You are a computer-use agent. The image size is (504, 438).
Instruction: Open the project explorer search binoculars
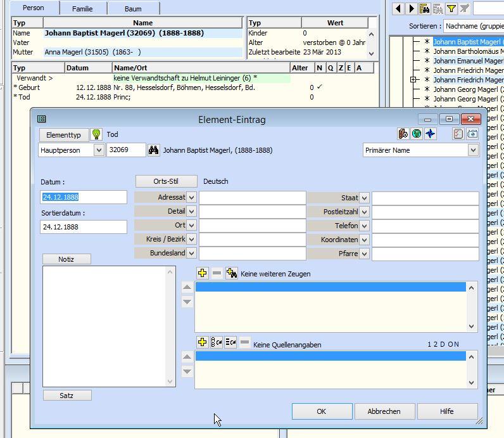(425, 8)
